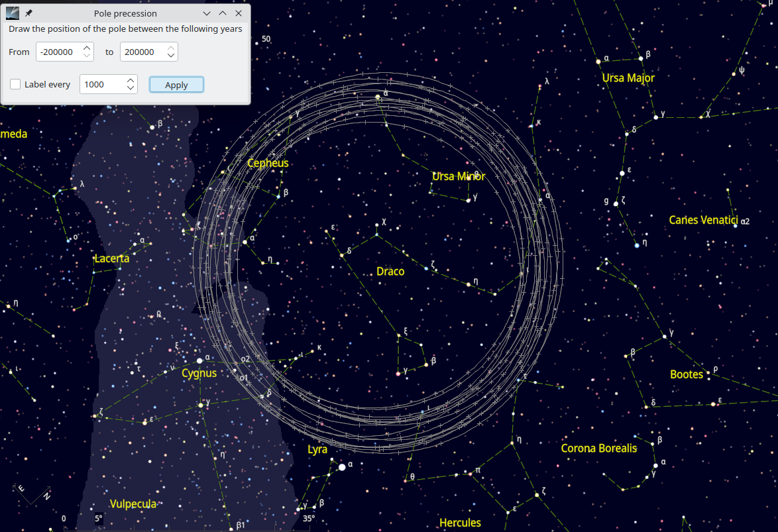Viewport: 778px width, 532px height.
Task: Pin the Pole precession window
Action: 28,13
